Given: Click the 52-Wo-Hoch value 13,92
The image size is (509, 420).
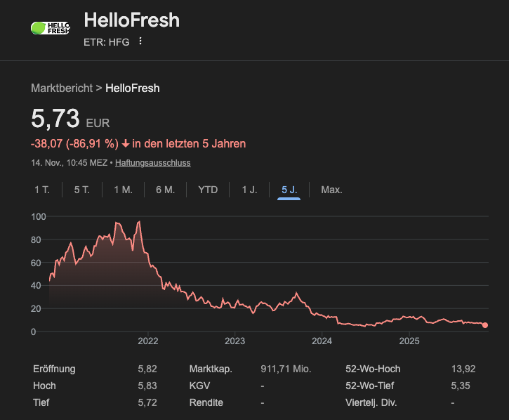Looking at the screenshot, I should [x=463, y=369].
